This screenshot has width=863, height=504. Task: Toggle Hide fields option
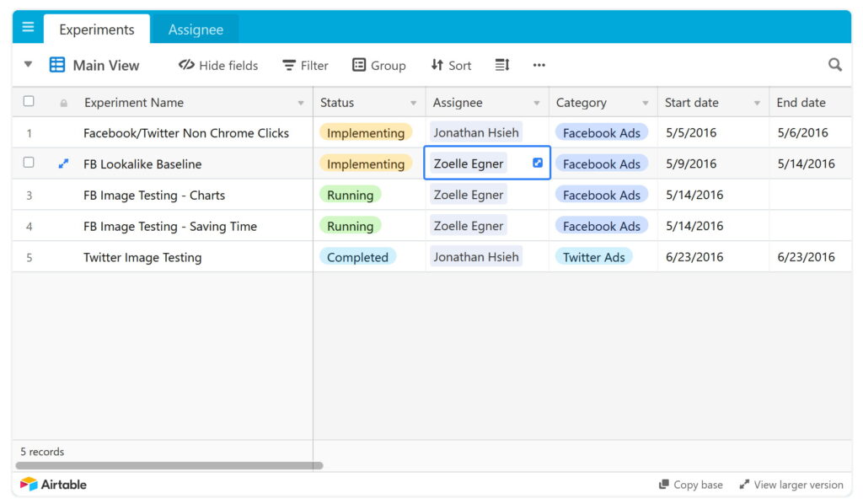[218, 65]
